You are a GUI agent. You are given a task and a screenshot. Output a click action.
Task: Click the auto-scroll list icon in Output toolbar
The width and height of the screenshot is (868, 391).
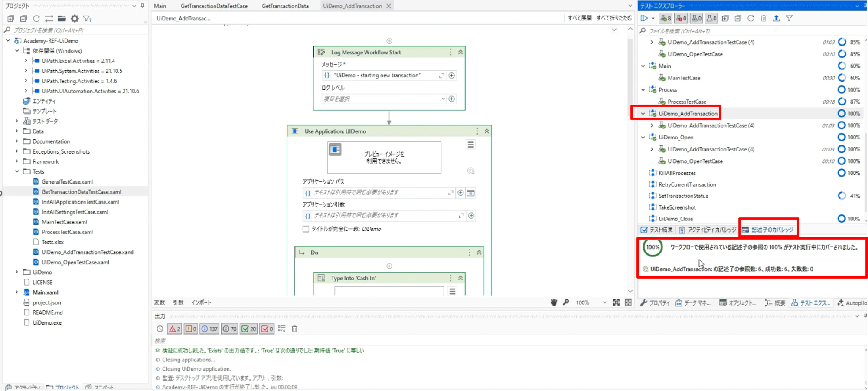point(282,329)
